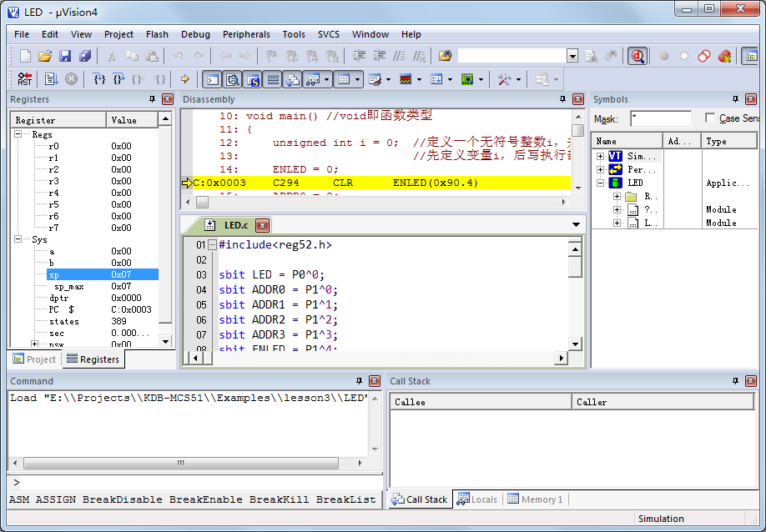Click the CPU Reset (RST) icon
The image size is (766, 532).
(x=25, y=79)
